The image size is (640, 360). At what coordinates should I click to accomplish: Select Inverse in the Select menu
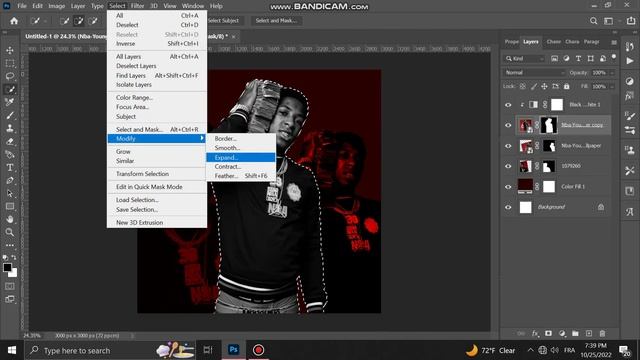coord(157,44)
